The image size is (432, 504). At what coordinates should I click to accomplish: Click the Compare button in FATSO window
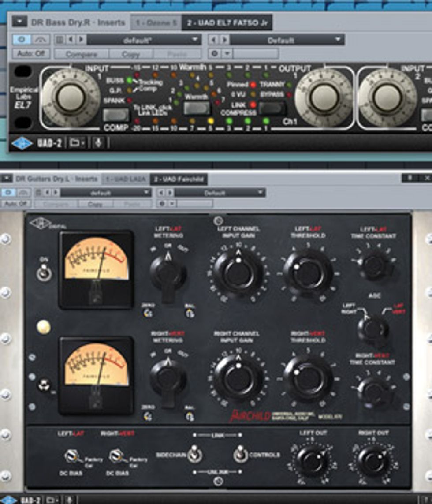82,54
